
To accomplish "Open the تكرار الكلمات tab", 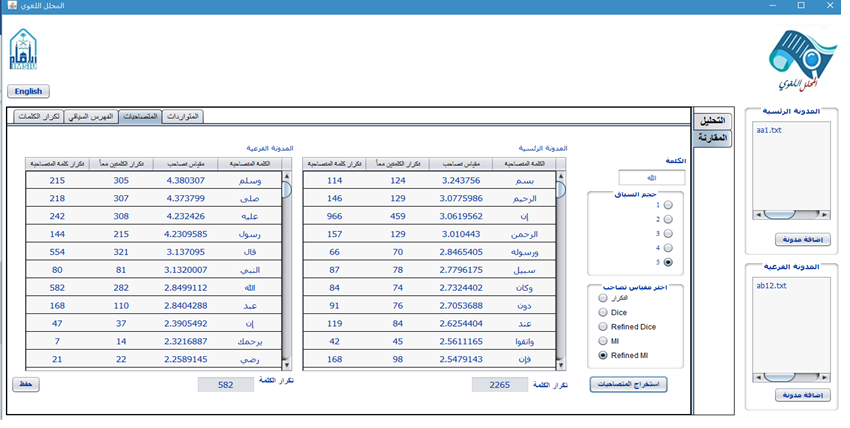I will click(x=38, y=116).
